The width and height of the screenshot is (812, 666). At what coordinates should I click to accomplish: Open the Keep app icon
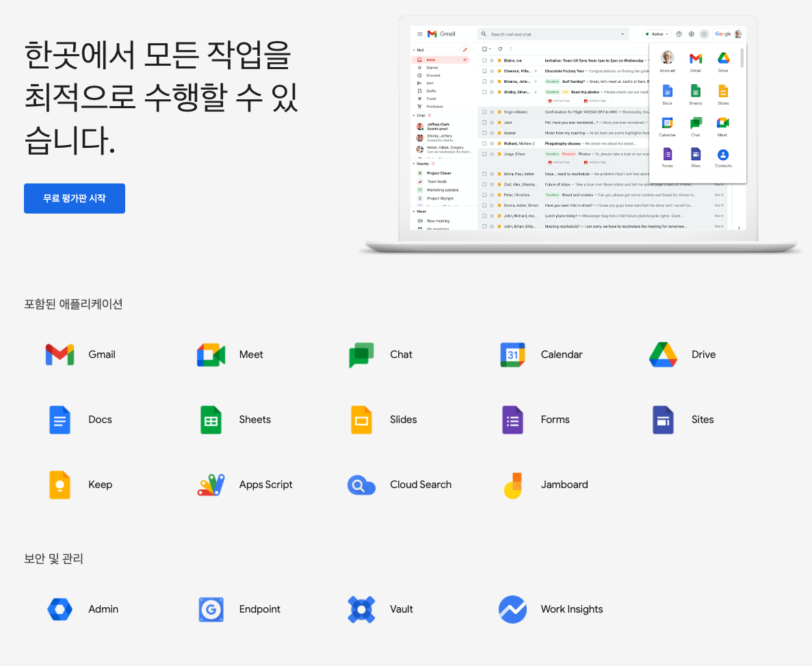(x=60, y=485)
